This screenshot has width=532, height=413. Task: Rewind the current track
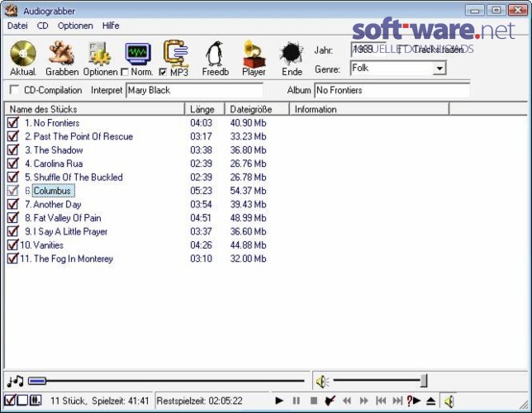click(347, 401)
